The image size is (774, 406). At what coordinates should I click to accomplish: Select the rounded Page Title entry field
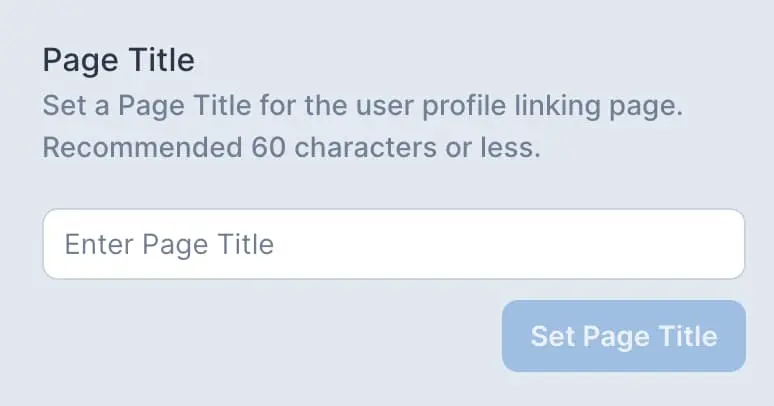click(393, 244)
